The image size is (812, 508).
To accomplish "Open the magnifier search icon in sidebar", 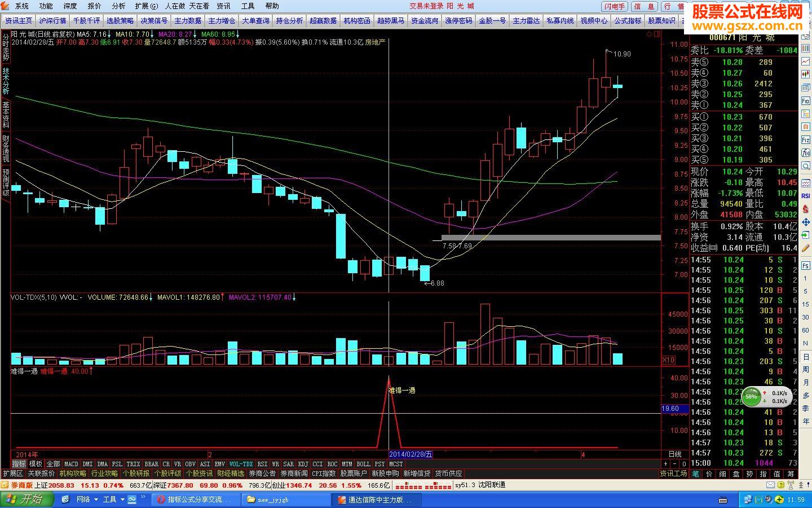I will [x=806, y=166].
